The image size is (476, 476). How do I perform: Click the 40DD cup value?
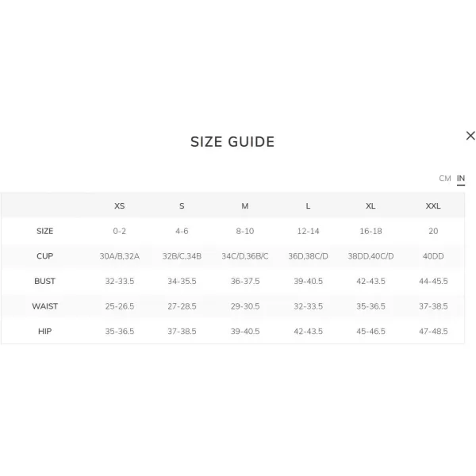(x=433, y=256)
